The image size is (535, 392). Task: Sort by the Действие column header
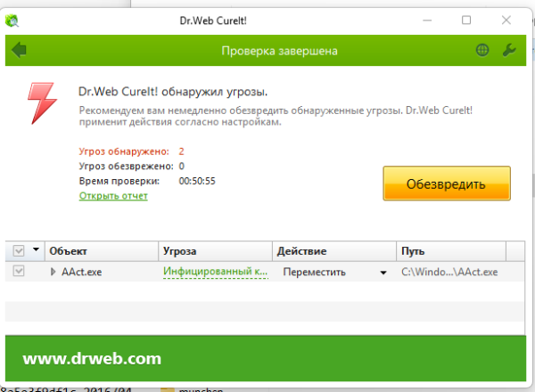(334, 251)
